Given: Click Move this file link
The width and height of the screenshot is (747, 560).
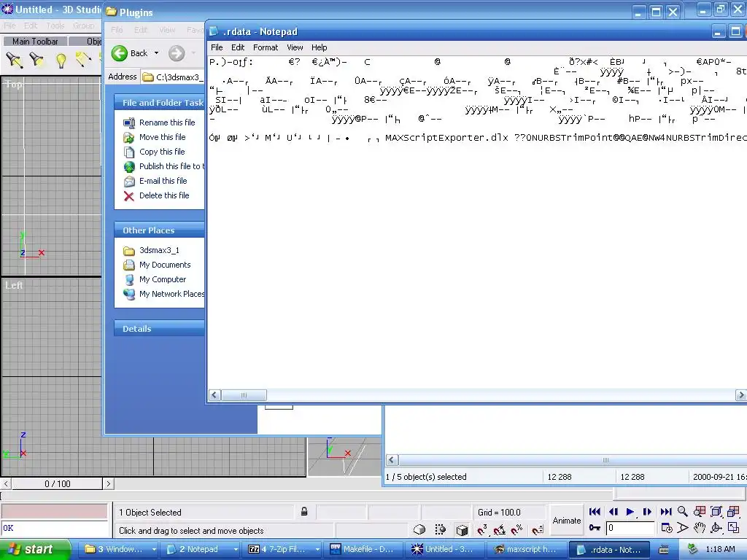Looking at the screenshot, I should [163, 137].
